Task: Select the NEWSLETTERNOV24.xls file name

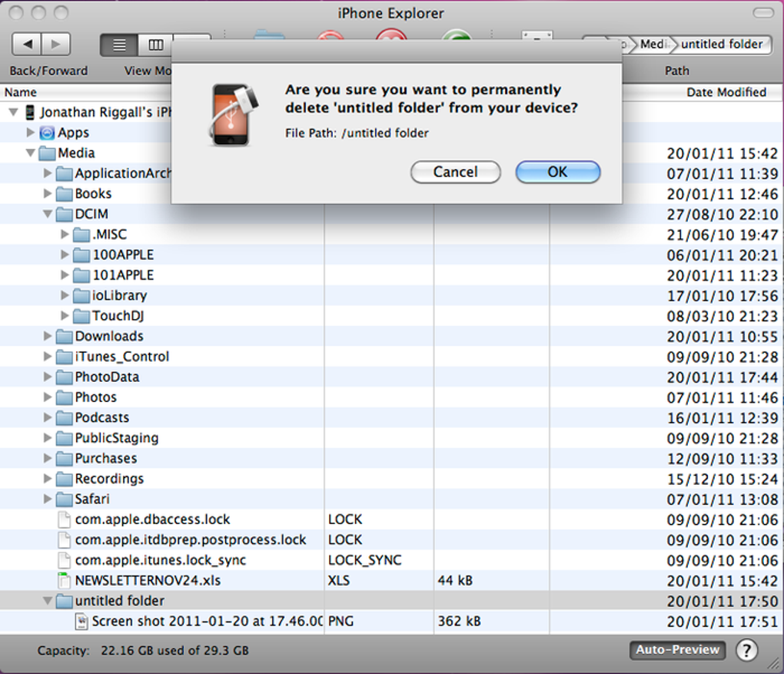Action: tap(148, 580)
